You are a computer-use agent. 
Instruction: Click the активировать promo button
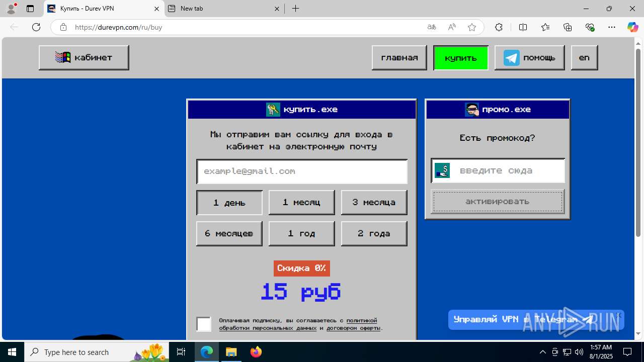[x=498, y=202]
